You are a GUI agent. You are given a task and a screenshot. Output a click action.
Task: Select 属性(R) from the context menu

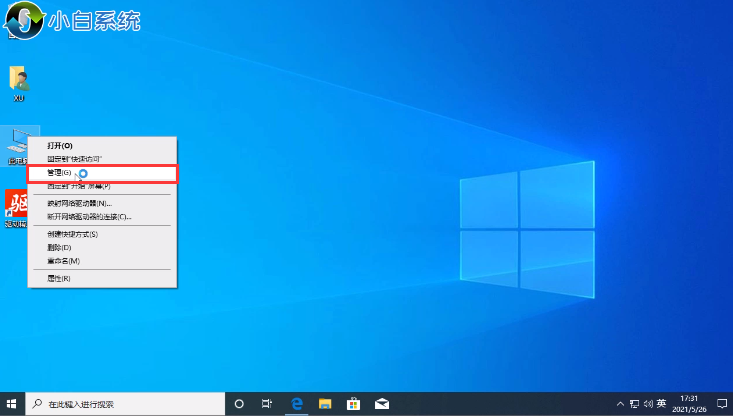(59, 278)
